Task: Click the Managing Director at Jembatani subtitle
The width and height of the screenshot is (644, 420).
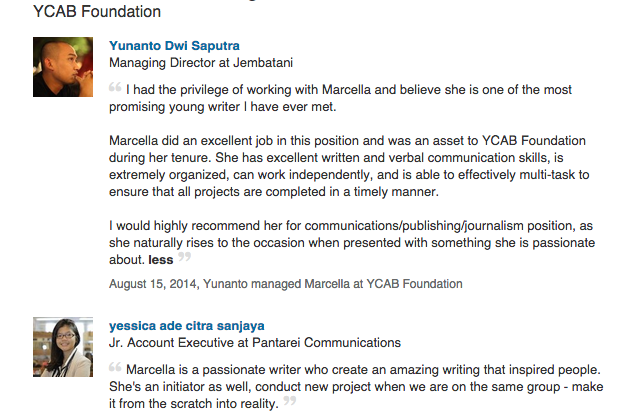Action: tap(201, 63)
